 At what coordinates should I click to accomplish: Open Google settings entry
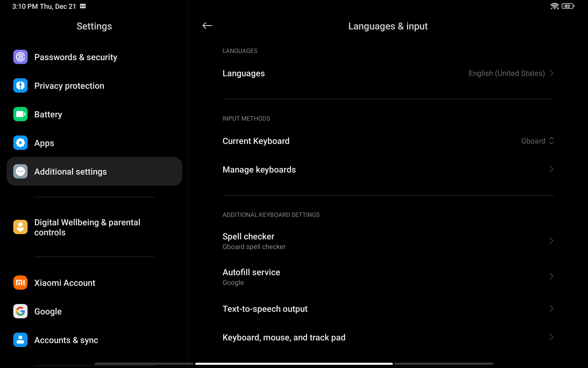[94, 311]
